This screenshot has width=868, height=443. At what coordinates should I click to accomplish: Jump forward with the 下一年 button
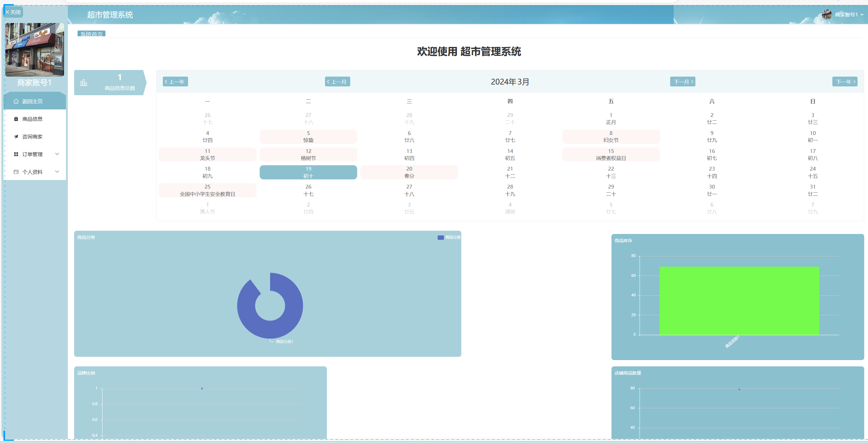tap(844, 82)
